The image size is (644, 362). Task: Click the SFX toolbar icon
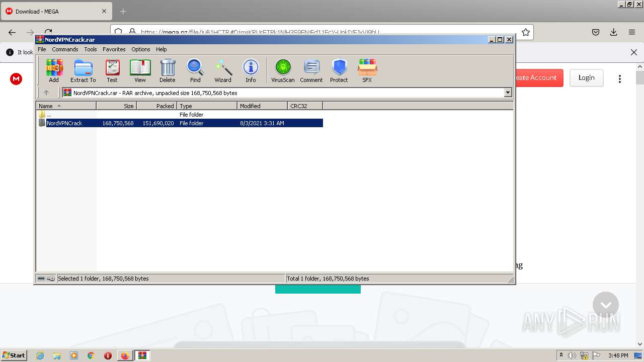pyautogui.click(x=367, y=70)
